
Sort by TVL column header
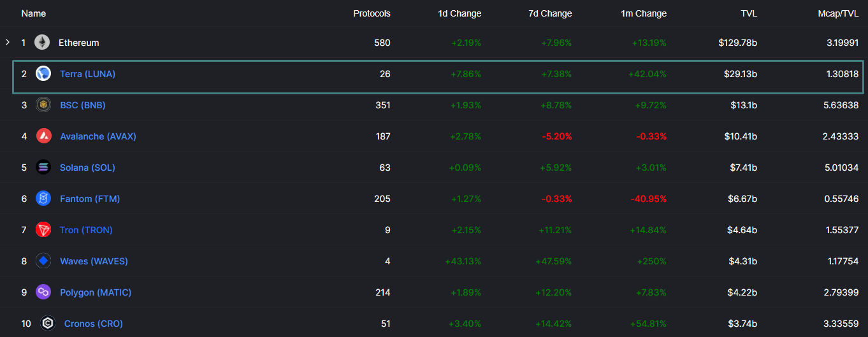click(748, 13)
